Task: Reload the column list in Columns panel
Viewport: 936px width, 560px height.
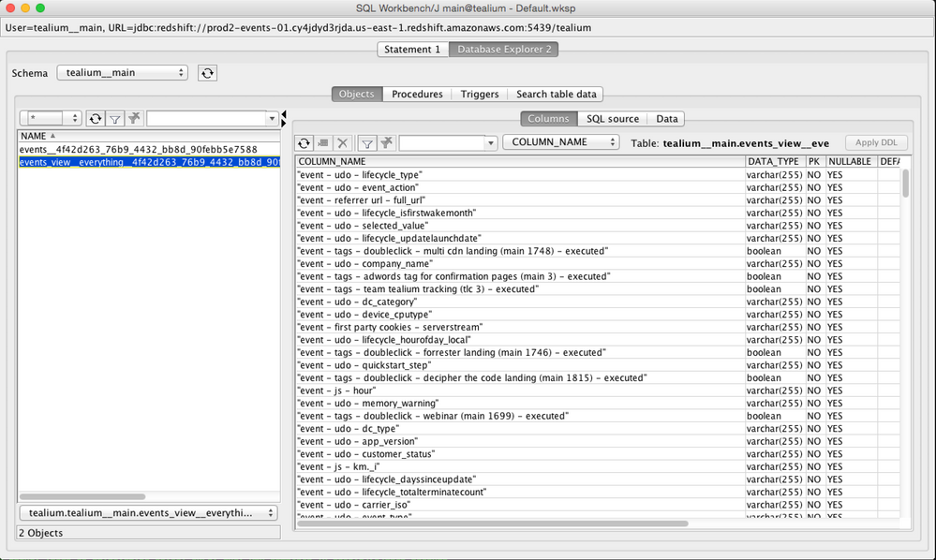Action: tap(304, 143)
